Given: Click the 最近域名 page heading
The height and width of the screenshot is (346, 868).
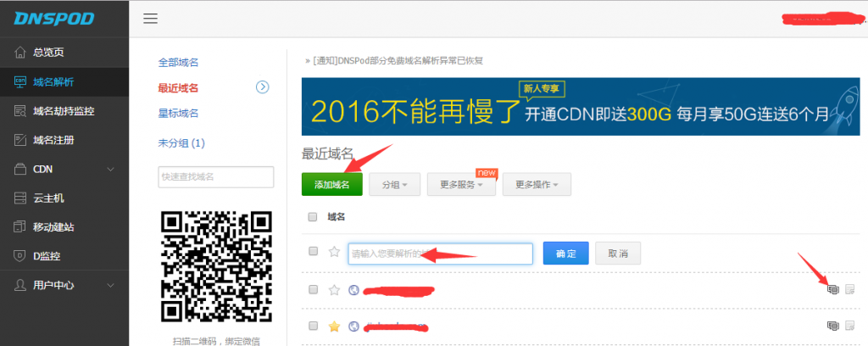Looking at the screenshot, I should (327, 153).
